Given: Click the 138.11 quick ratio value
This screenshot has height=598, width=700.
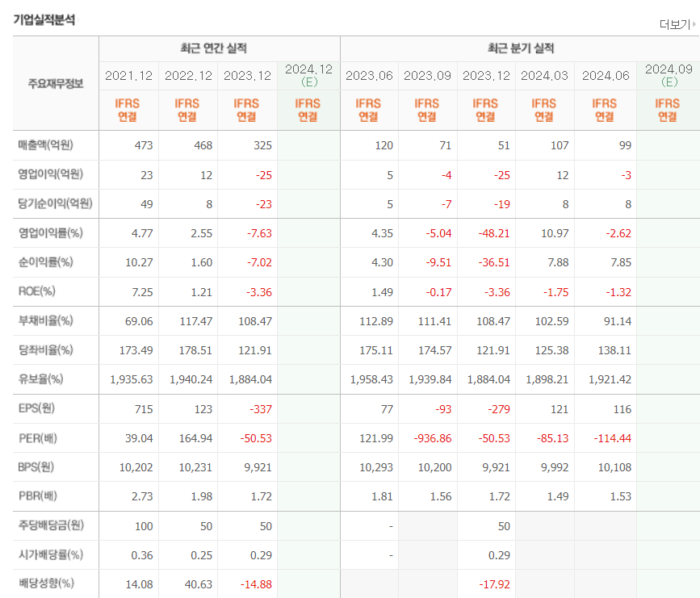Looking at the screenshot, I should pyautogui.click(x=614, y=350).
